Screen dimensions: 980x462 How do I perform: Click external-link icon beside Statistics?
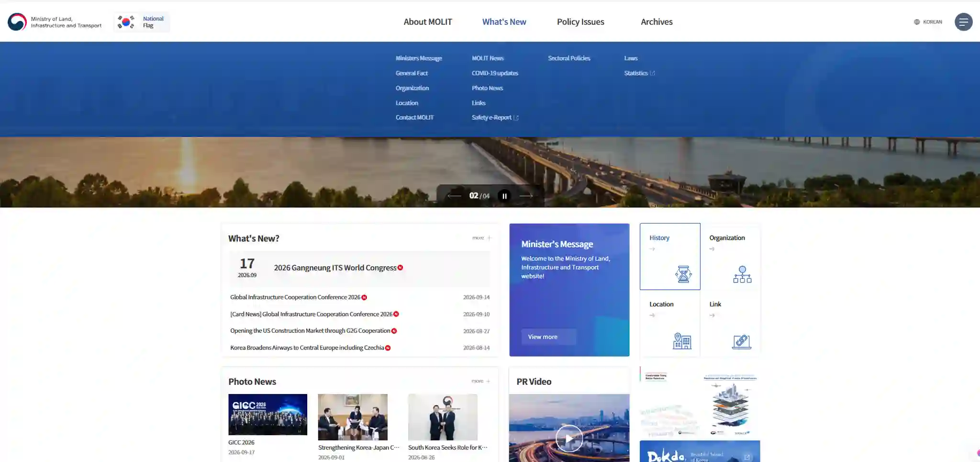(653, 73)
